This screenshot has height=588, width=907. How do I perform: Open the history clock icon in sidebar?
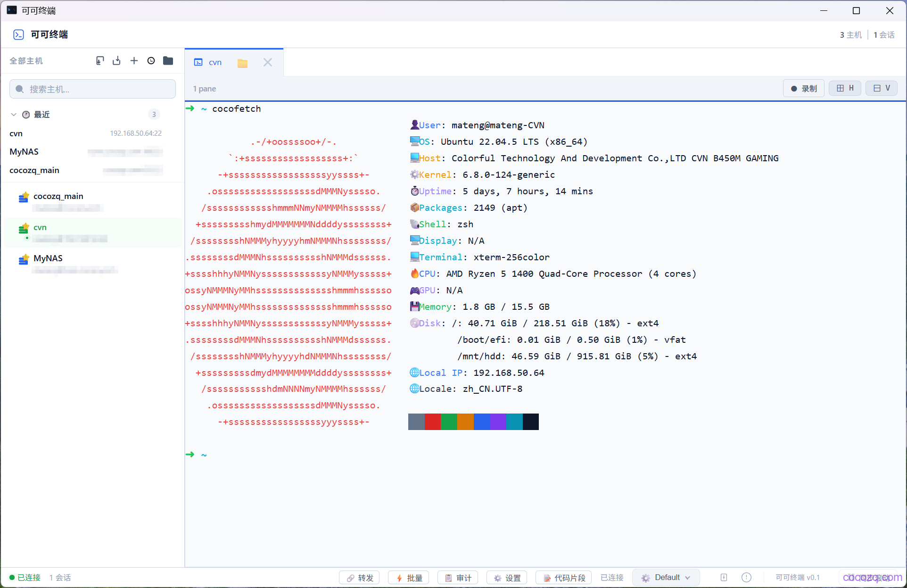tap(151, 61)
